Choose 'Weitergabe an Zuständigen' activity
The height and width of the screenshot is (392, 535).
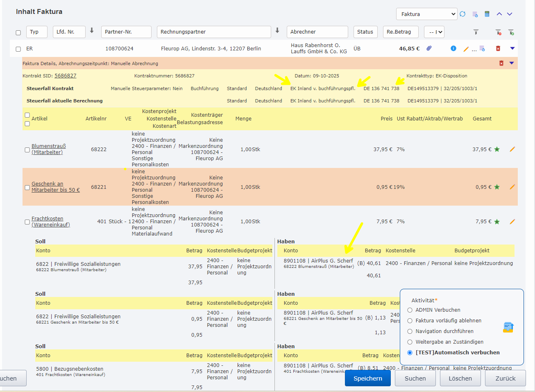point(410,342)
